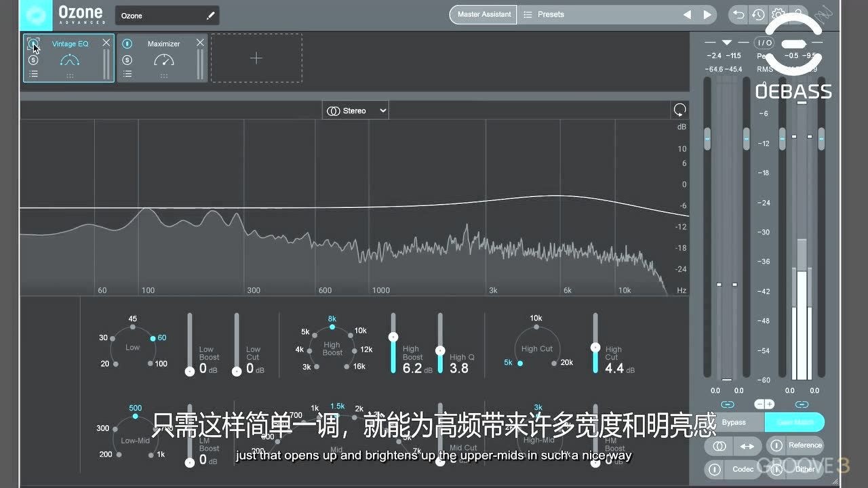Select 20k on the High Cut dial
The width and height of the screenshot is (868, 488).
point(554,363)
